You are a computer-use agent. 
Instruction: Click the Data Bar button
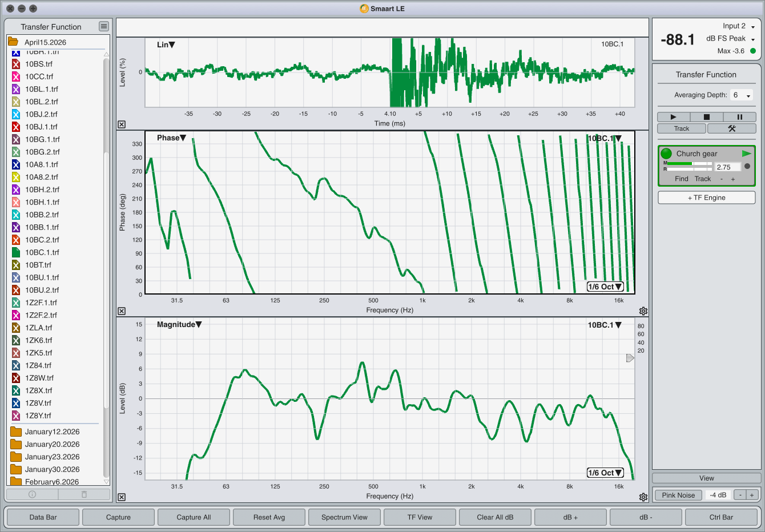(x=43, y=517)
